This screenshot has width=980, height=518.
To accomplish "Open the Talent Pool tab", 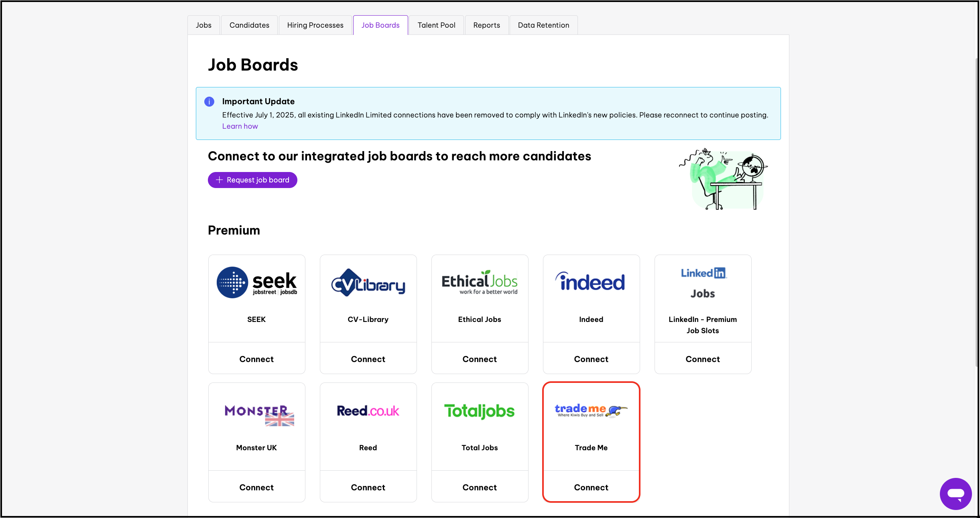I will coord(436,25).
